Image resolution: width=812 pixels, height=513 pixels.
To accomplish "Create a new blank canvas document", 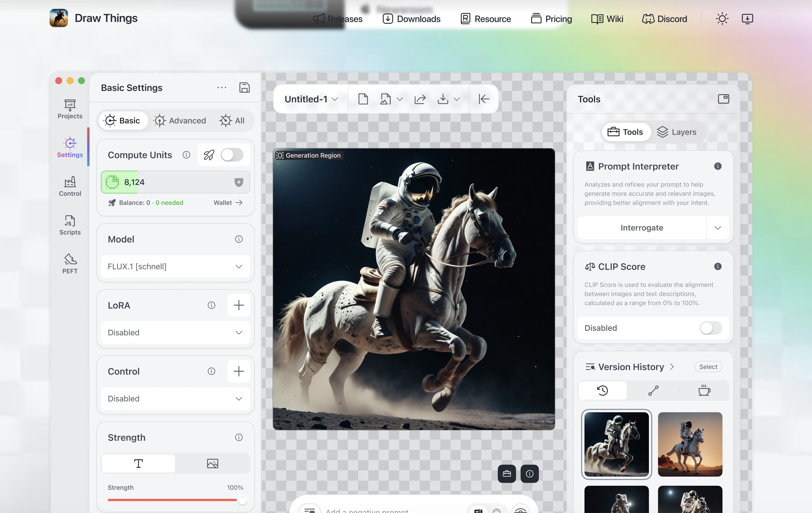I will pyautogui.click(x=363, y=99).
